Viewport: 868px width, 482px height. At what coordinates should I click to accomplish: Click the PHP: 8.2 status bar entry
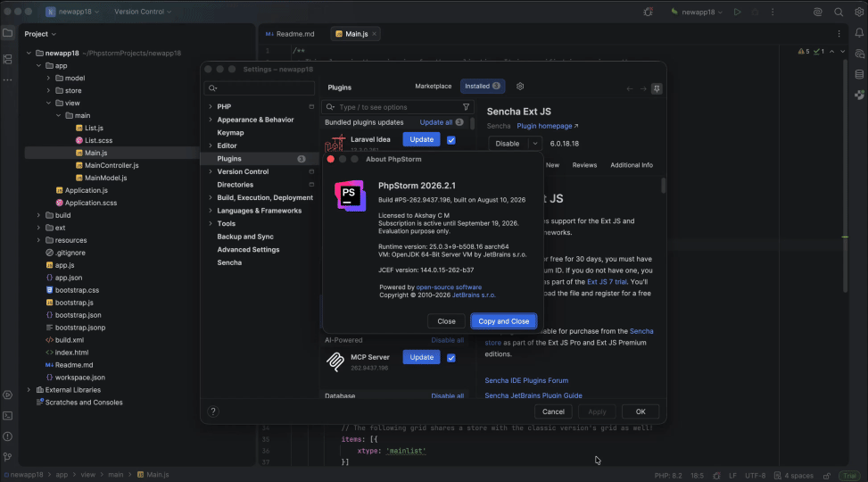(668, 476)
